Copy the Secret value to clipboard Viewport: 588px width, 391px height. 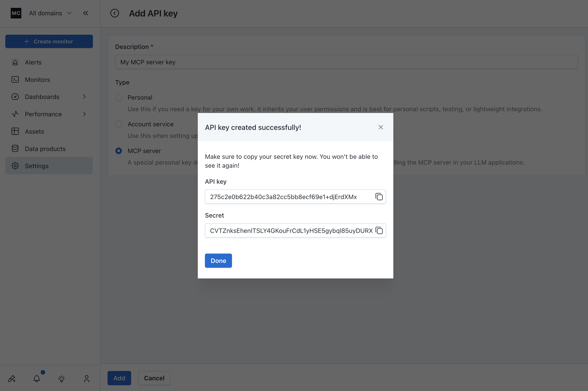pos(379,230)
